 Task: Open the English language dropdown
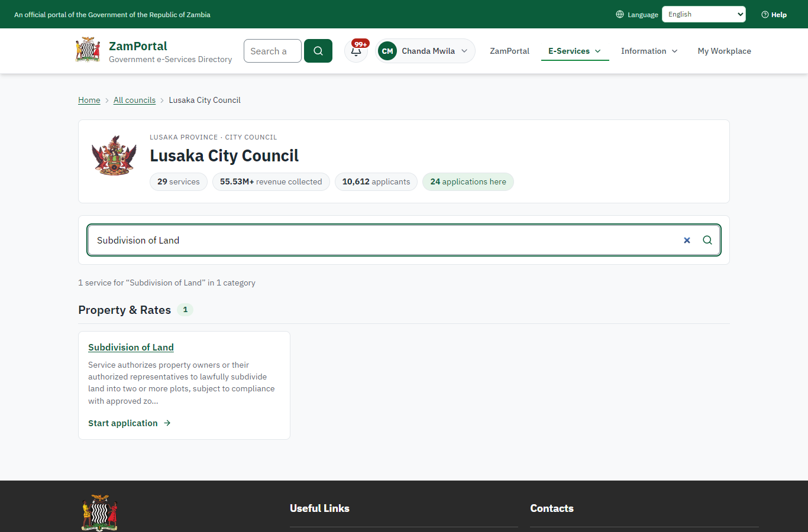[x=704, y=14]
